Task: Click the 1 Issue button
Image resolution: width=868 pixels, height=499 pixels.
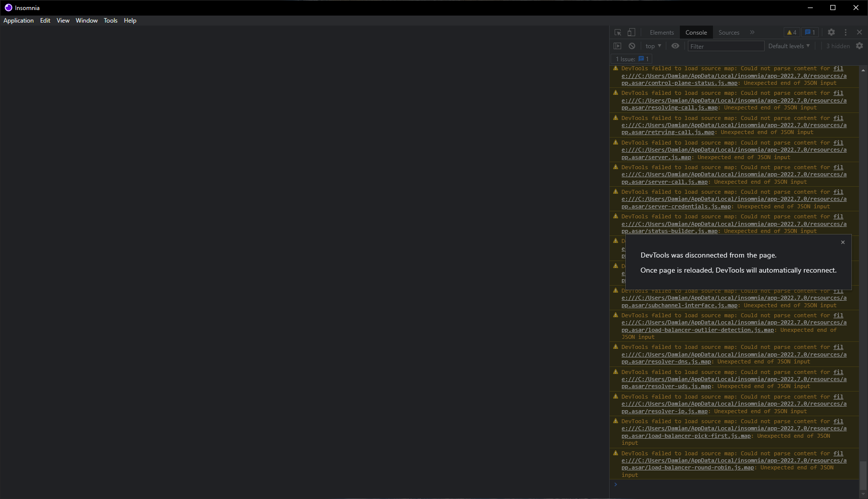Action: tap(630, 59)
